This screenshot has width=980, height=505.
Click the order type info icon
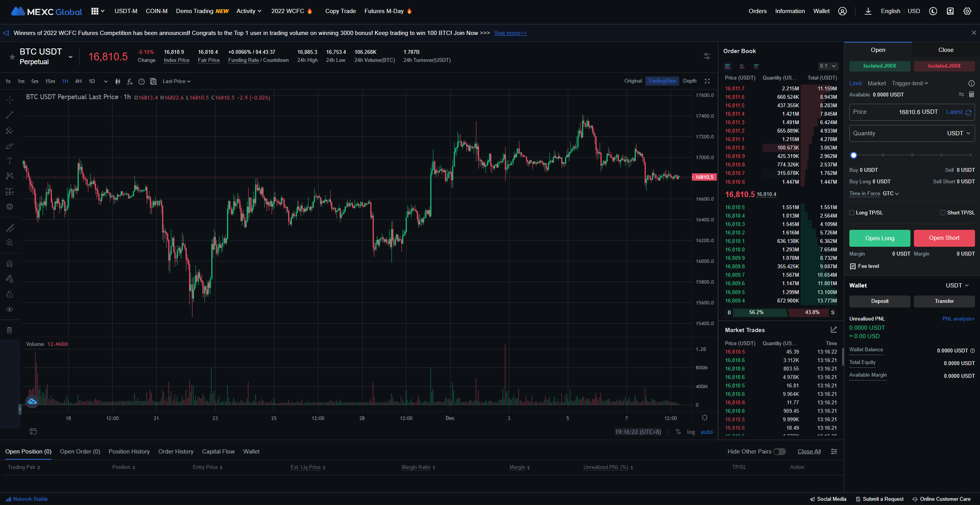coord(972,83)
